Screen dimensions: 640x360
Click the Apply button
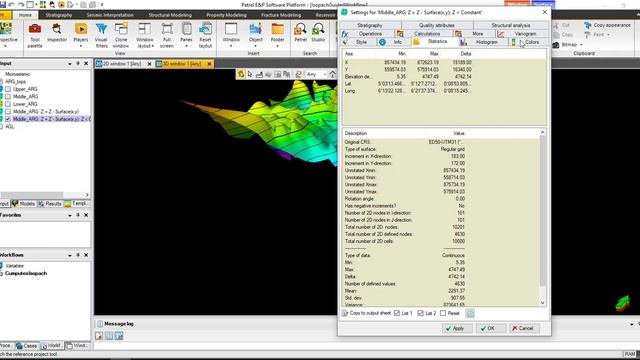tap(457, 328)
